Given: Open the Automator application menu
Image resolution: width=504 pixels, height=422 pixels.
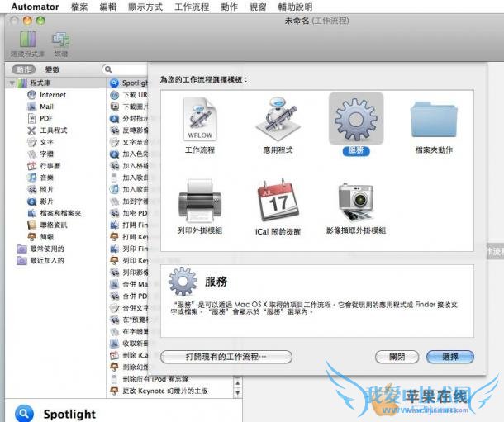Looking at the screenshot, I should (35, 7).
